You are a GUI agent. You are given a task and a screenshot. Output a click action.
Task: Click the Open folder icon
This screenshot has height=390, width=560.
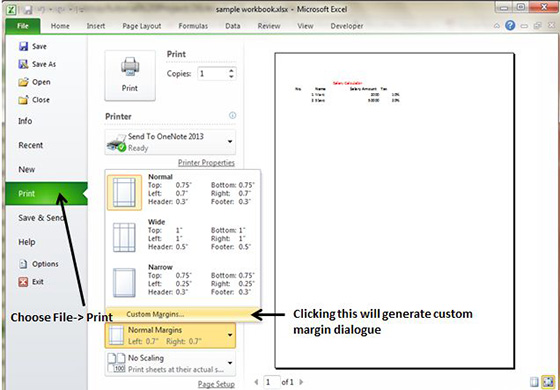[23, 82]
